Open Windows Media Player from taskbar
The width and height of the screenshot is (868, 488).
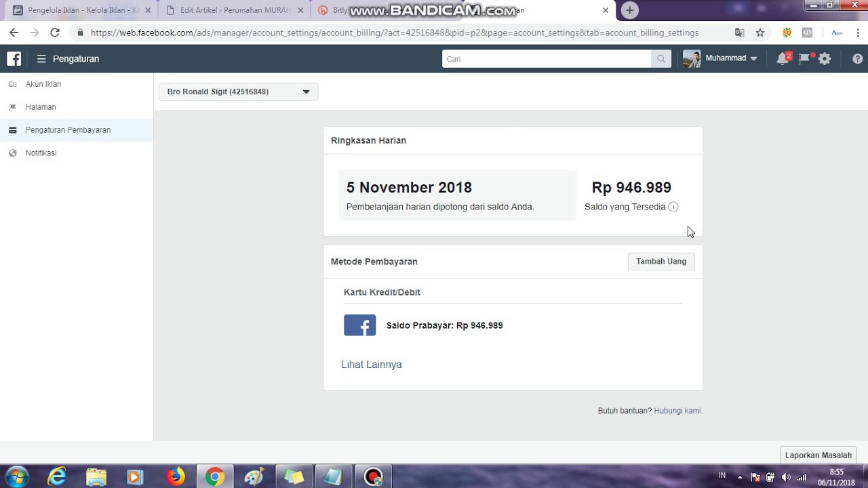click(x=136, y=477)
